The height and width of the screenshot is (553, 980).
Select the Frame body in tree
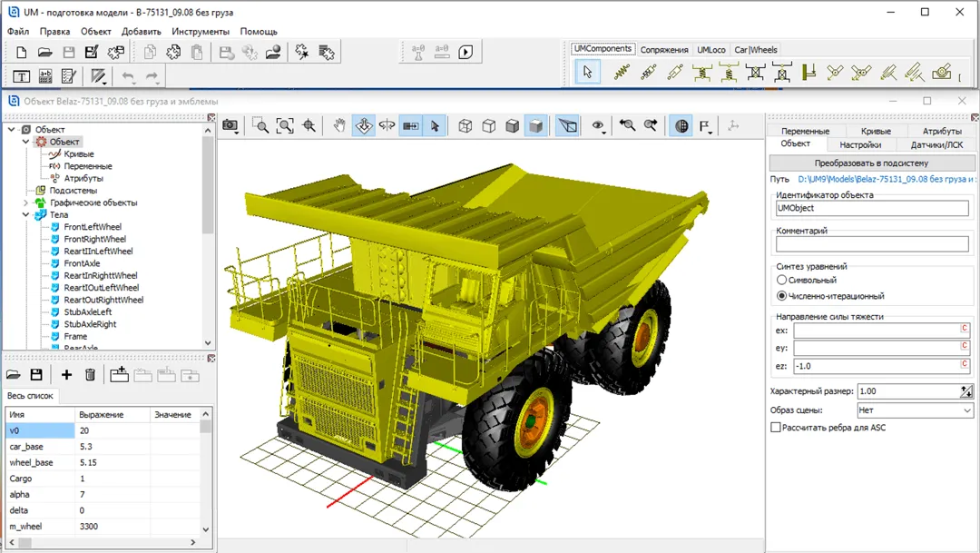click(75, 337)
